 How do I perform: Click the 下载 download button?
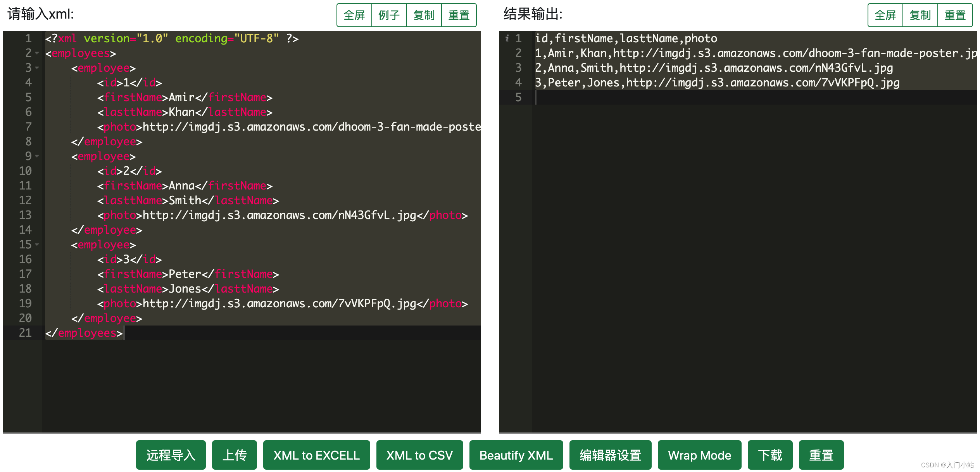770,455
